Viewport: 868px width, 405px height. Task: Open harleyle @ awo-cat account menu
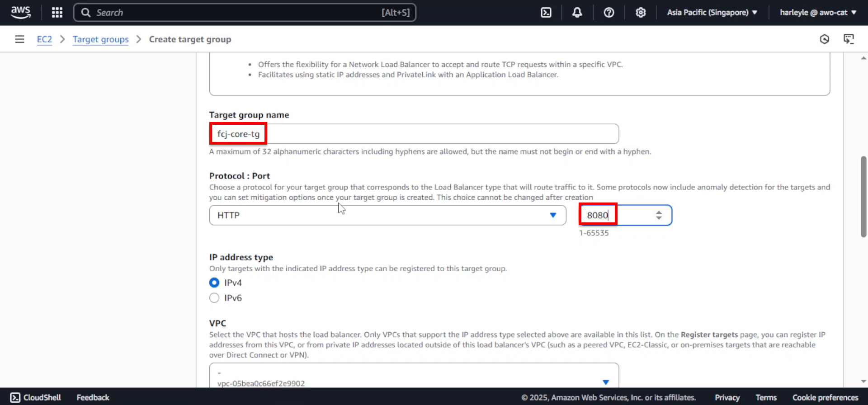818,13
